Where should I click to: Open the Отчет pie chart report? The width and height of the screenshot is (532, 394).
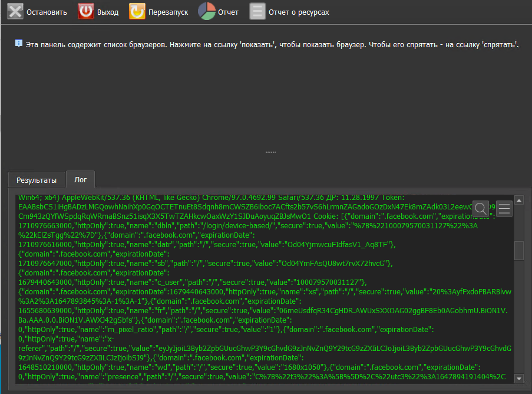pyautogui.click(x=219, y=12)
